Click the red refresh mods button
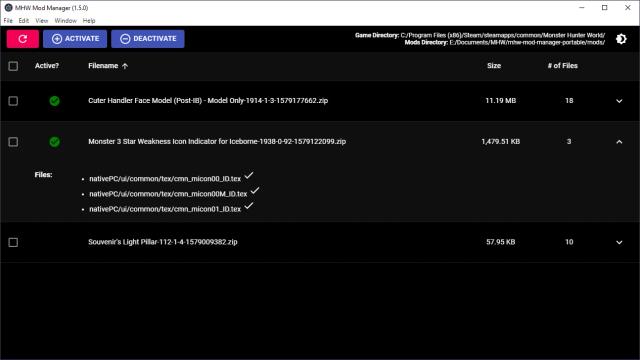The image size is (640, 360). coord(22,39)
